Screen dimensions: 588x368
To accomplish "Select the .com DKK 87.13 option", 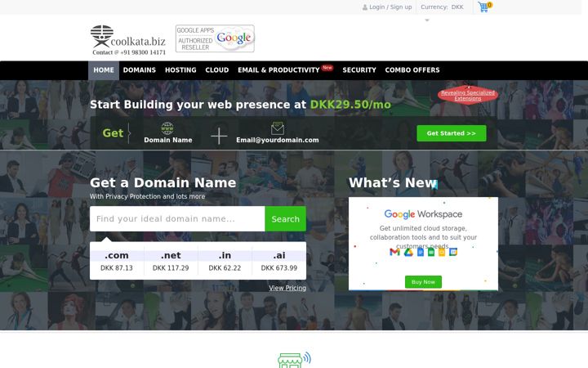I will [117, 261].
